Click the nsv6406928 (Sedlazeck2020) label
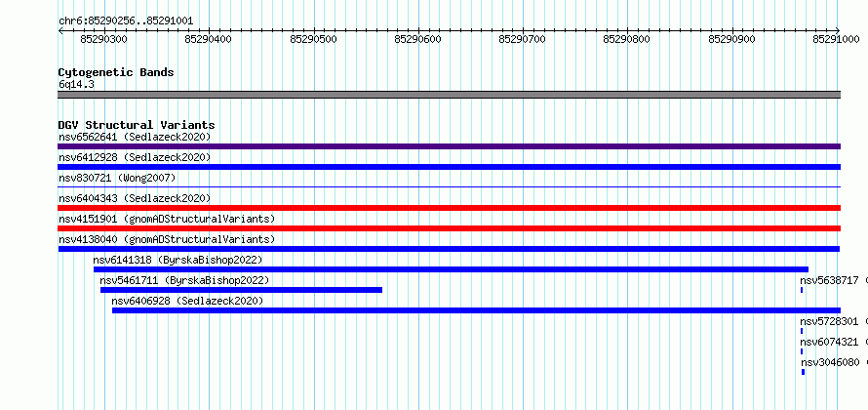The height and width of the screenshot is (410, 868). tap(187, 301)
